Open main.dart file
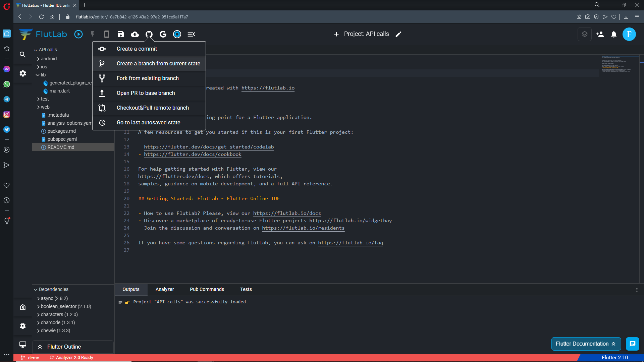This screenshot has width=644, height=362. [x=59, y=91]
